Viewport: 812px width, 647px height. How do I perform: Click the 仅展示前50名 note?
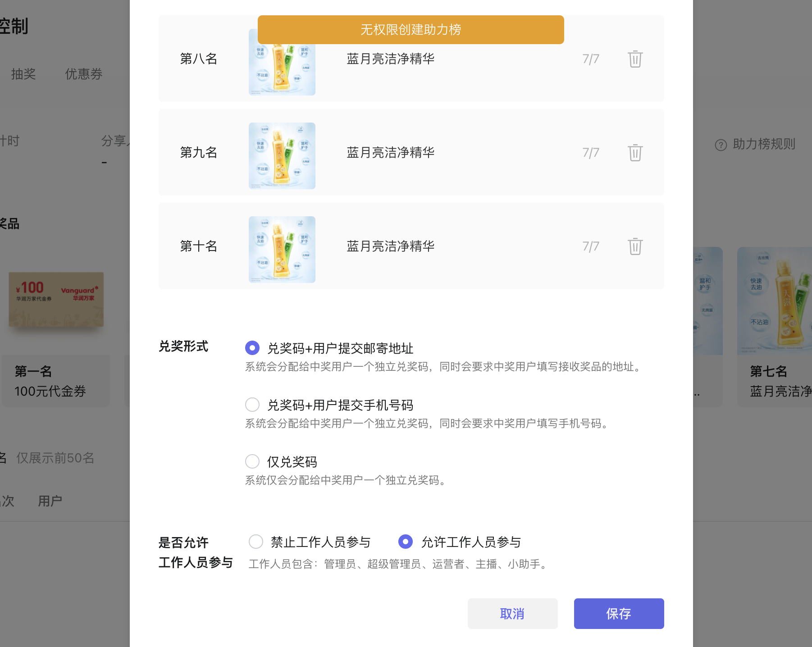[55, 458]
